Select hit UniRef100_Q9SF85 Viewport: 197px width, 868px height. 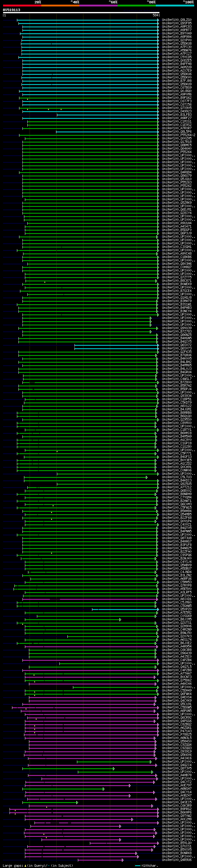click(x=176, y=23)
